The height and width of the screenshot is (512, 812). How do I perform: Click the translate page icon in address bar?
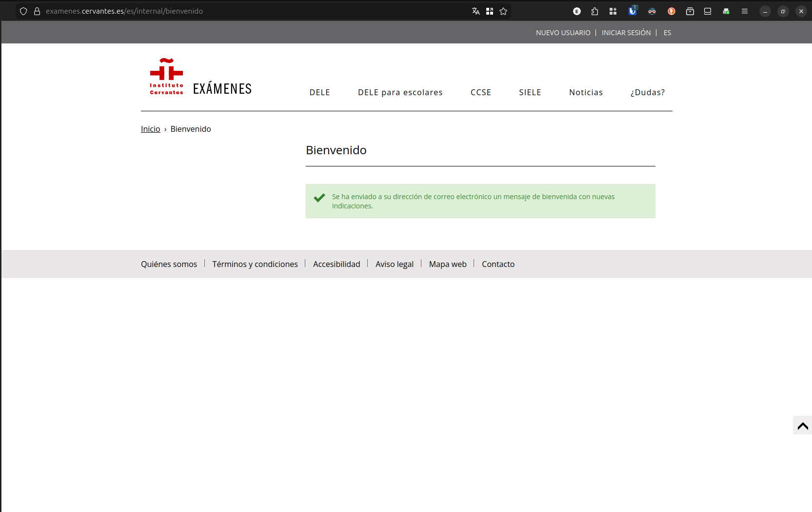[475, 11]
